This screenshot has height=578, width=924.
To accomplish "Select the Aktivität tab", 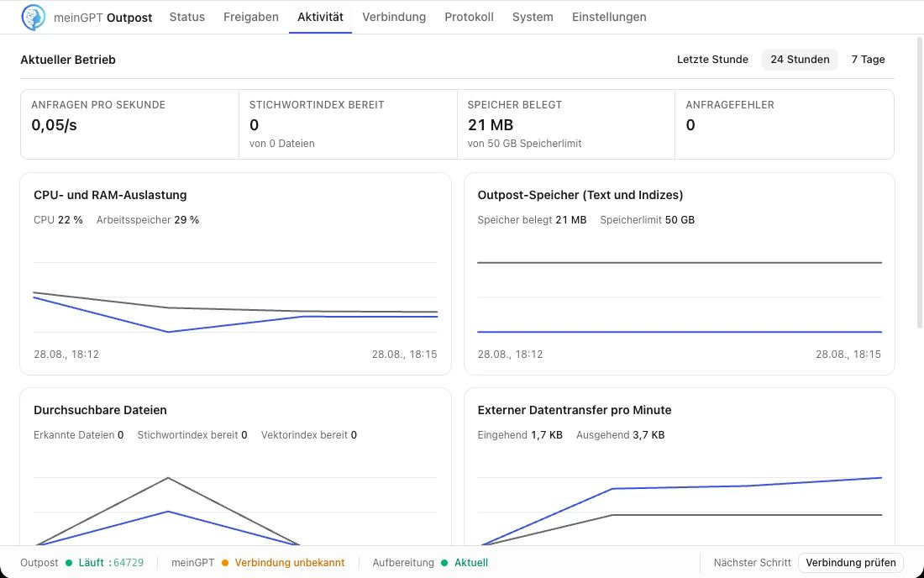I will click(320, 17).
